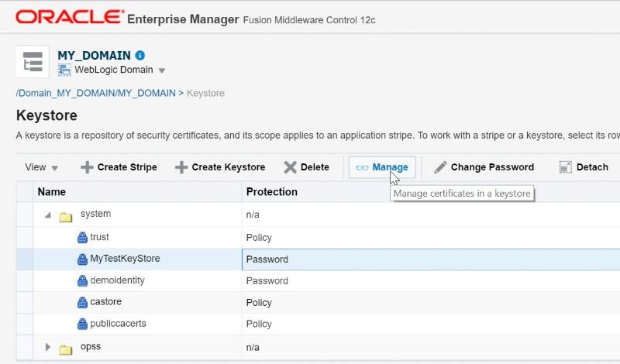Viewport: 620px width, 364px height.
Task: Click the opss folder icon
Action: 66,349
